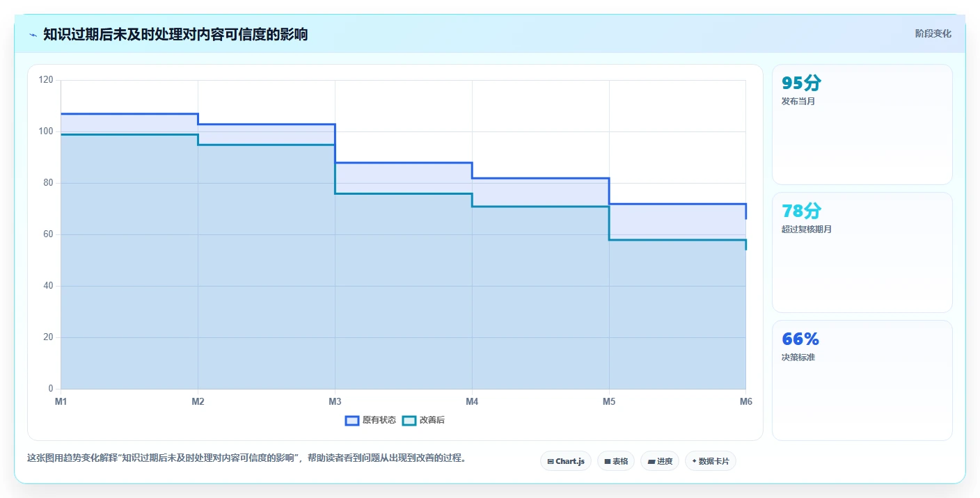Click the 数据卡片 tag icon
The width and height of the screenshot is (980, 498).
695,461
